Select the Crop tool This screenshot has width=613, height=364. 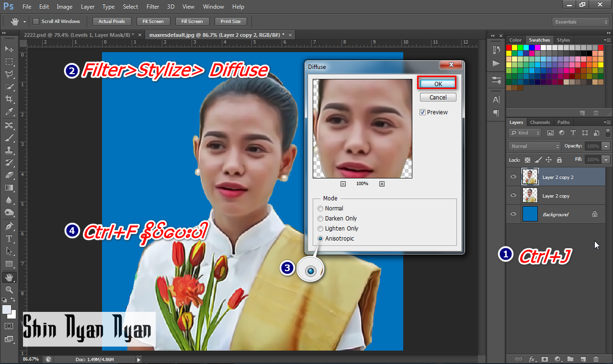(x=9, y=99)
